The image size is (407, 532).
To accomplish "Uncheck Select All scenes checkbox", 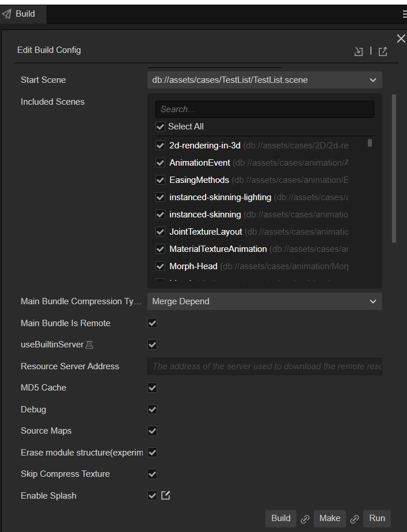I will [x=161, y=127].
